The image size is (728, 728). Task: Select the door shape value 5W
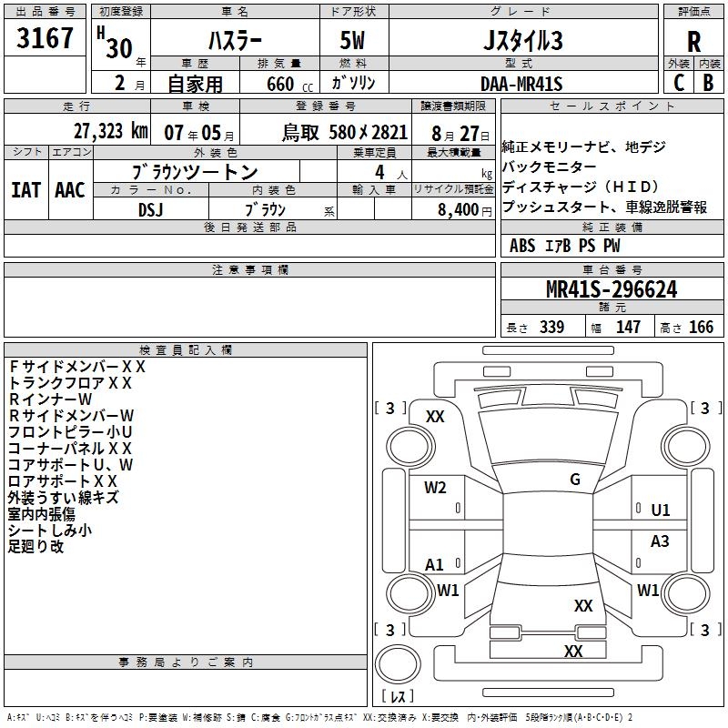(352, 40)
